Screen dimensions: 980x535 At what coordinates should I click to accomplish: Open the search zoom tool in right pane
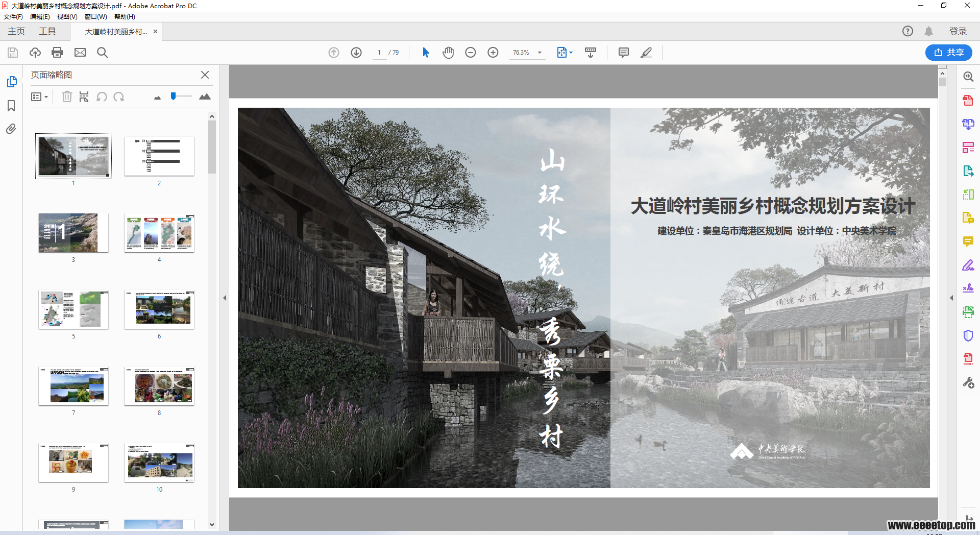(968, 77)
